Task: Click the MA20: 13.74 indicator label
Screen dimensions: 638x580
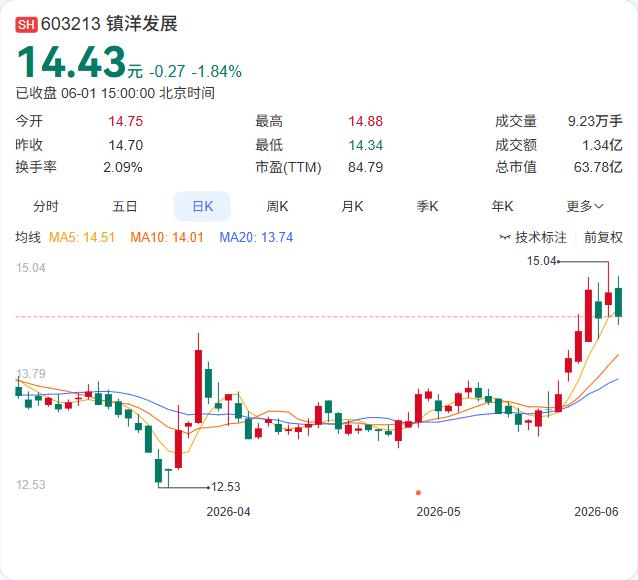Action: point(256,237)
